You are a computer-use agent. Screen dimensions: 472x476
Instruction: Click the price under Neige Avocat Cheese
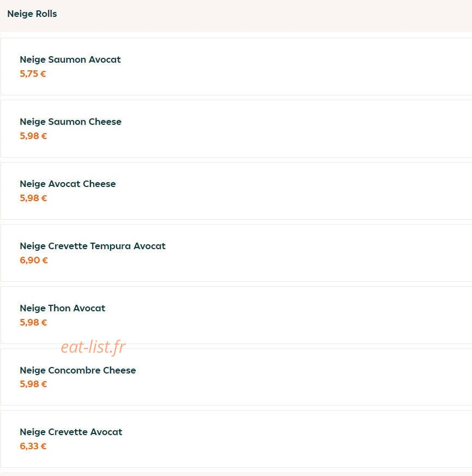pos(33,198)
